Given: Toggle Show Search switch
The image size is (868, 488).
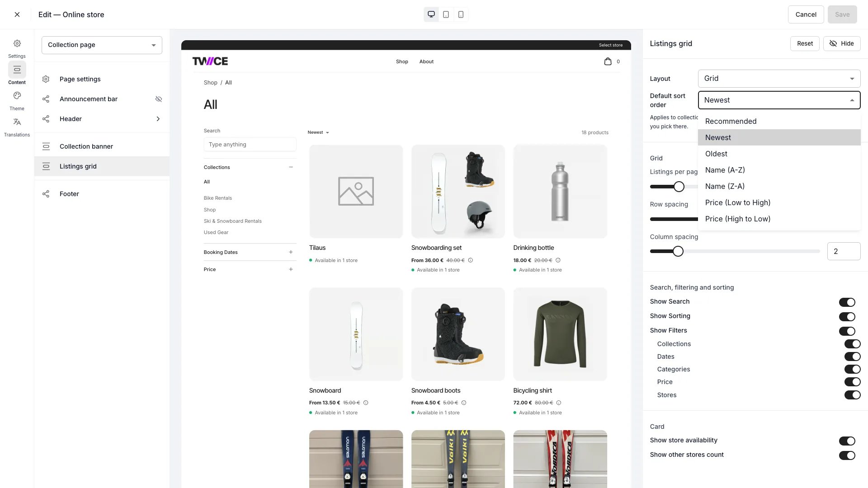Looking at the screenshot, I should [x=847, y=302].
